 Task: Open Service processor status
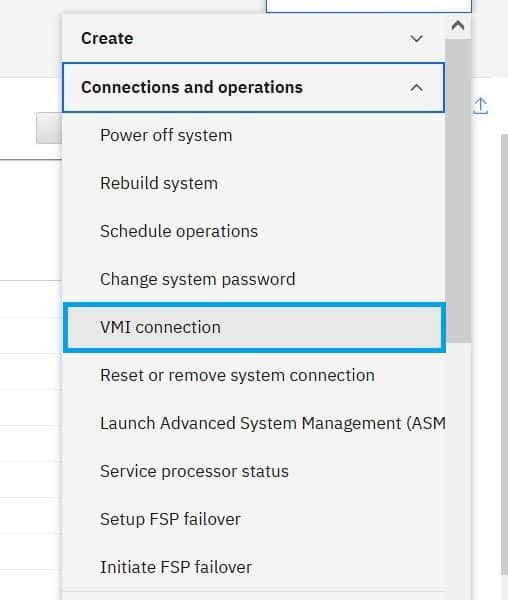pyautogui.click(x=254, y=471)
